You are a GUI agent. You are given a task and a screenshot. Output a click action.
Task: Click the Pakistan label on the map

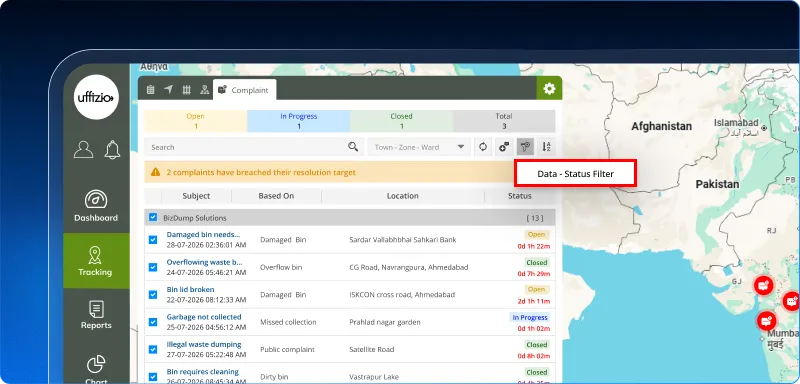tap(717, 184)
